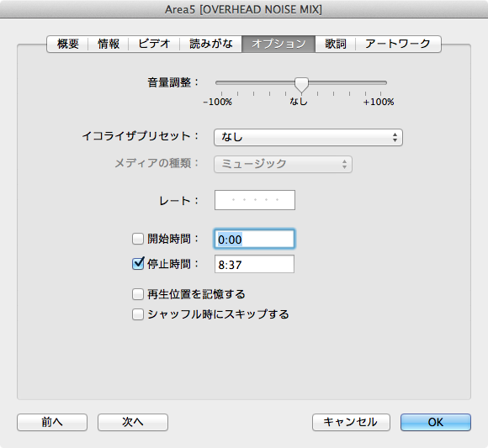This screenshot has width=488, height=448.
Task: Open the 歌詞 tab
Action: click(x=335, y=44)
